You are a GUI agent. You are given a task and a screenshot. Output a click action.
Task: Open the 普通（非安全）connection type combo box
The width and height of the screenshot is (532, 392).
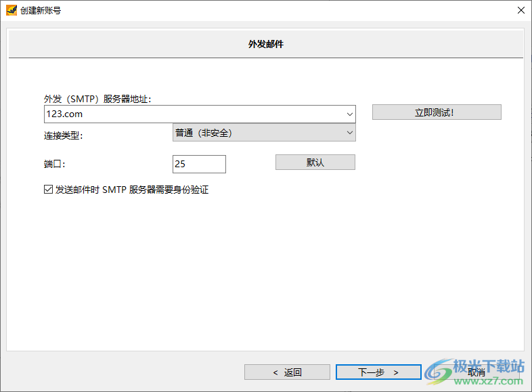[257, 133]
